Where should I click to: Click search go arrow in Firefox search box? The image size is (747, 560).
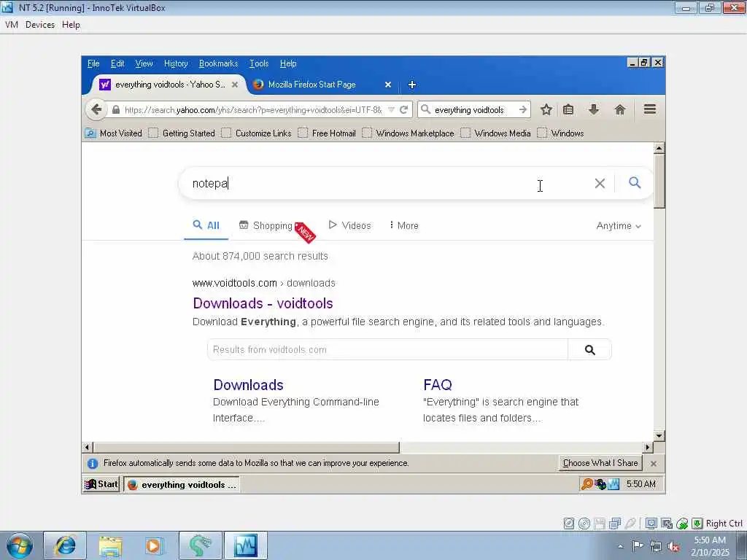tap(523, 110)
